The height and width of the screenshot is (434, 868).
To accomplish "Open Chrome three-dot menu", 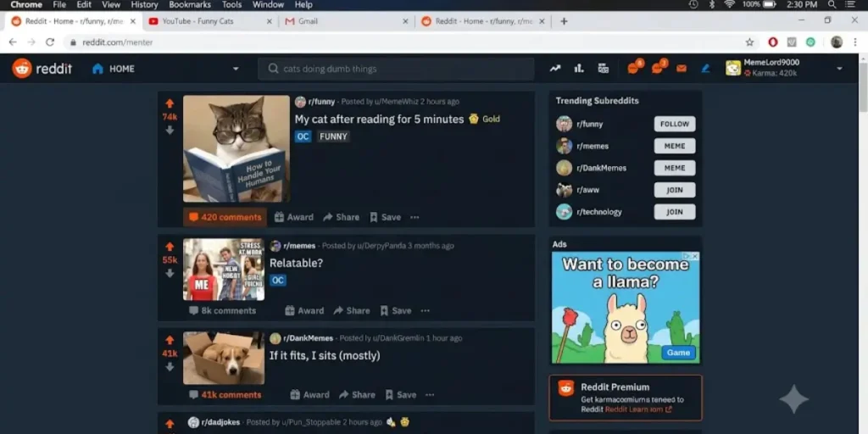I will click(x=855, y=42).
